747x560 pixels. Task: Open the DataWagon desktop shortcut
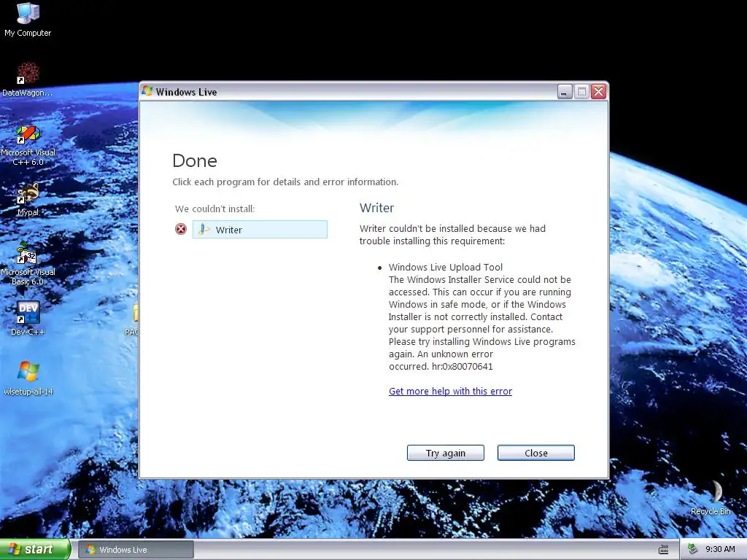28,79
